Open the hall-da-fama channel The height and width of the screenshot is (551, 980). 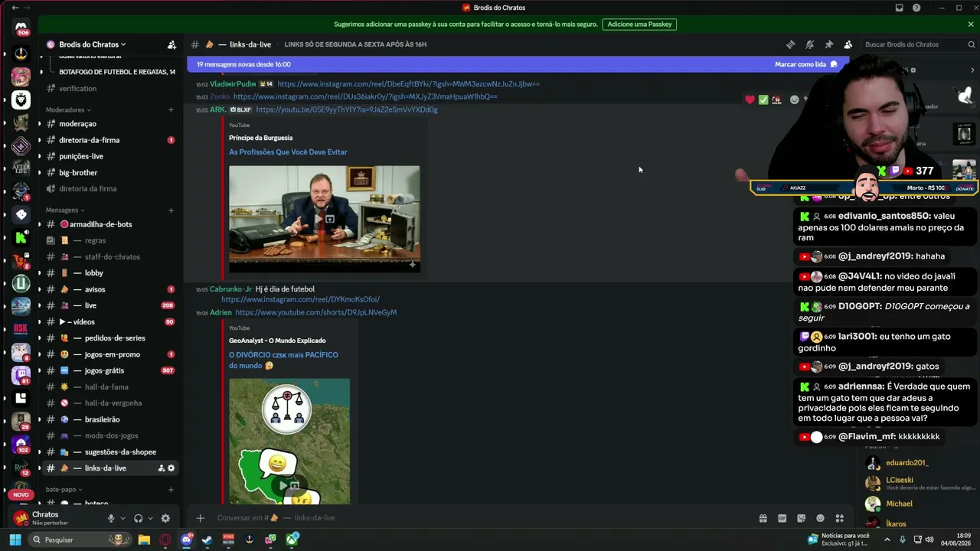click(110, 386)
